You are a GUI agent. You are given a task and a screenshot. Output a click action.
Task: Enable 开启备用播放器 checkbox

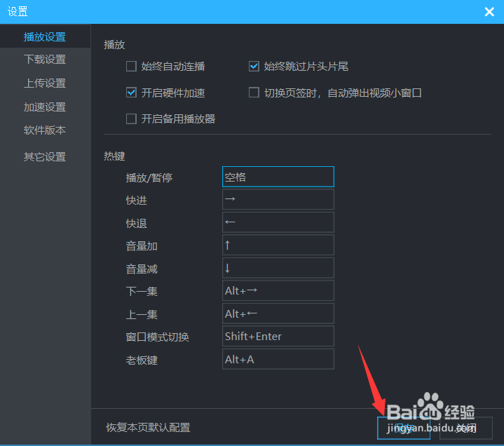point(131,119)
